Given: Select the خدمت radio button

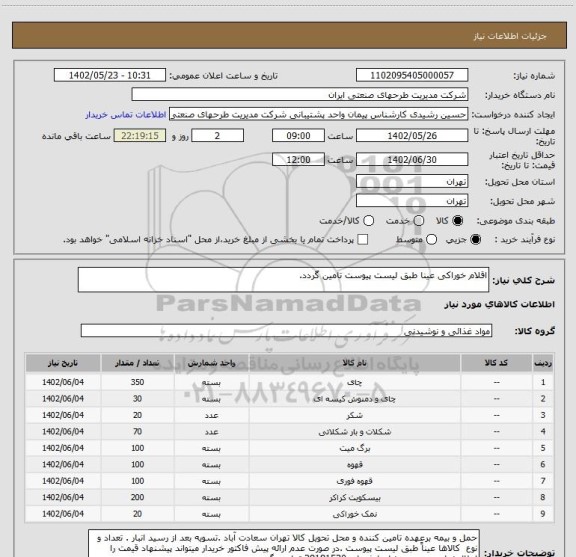Looking at the screenshot, I should pos(419,221).
